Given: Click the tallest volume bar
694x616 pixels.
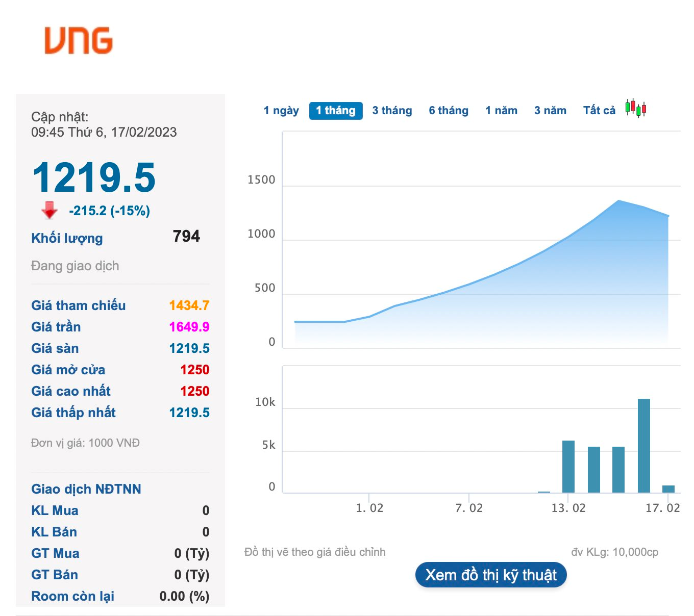Looking at the screenshot, I should point(644,445).
